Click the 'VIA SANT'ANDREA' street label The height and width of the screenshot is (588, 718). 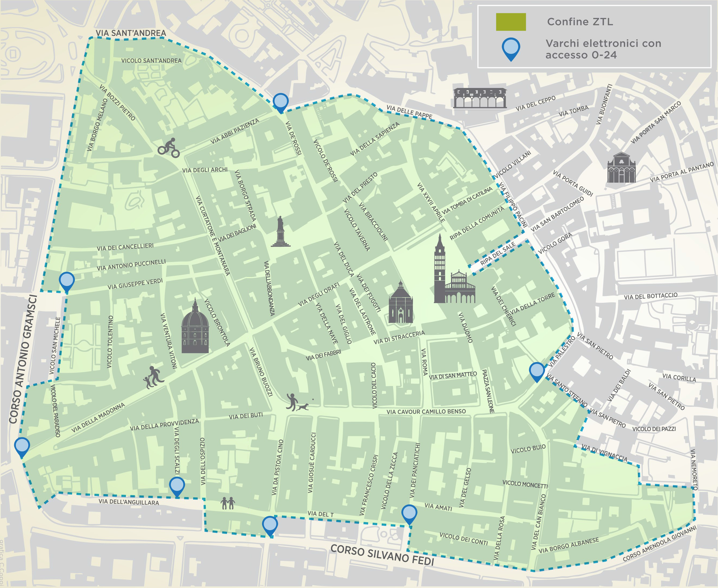tap(131, 33)
